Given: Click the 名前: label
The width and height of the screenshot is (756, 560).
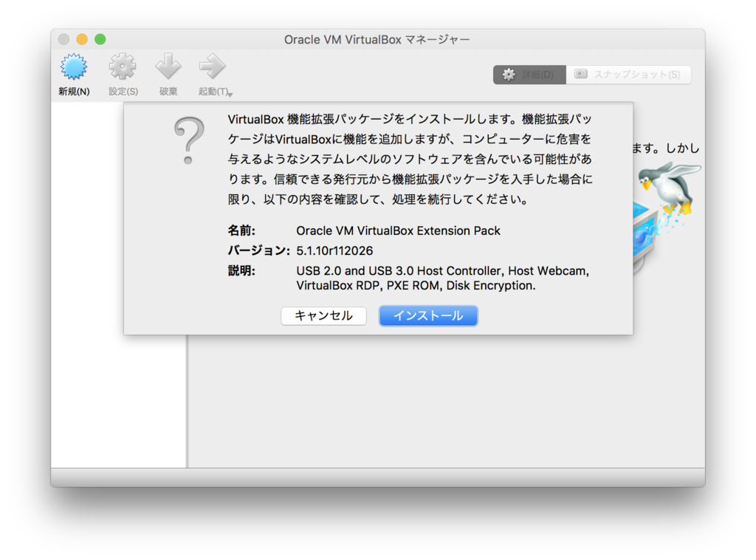Looking at the screenshot, I should point(241,231).
